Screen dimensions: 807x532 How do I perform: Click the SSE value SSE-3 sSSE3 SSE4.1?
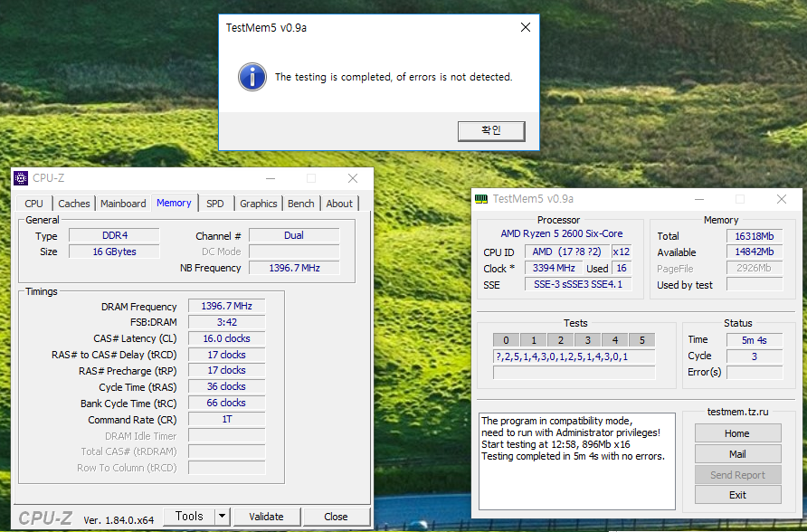578,284
